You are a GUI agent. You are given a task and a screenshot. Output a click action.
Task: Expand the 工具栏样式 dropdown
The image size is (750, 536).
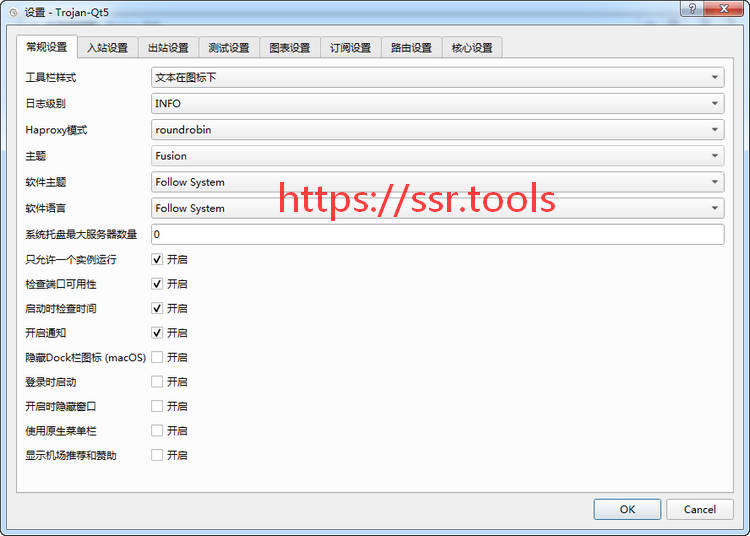[437, 77]
